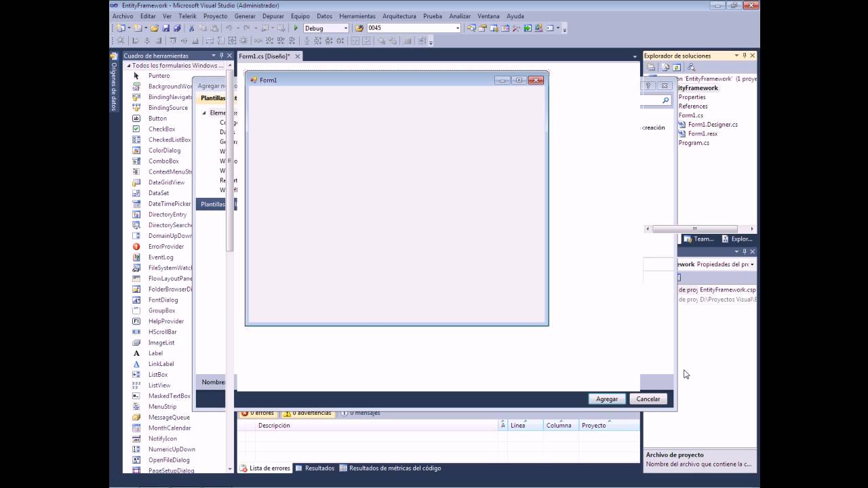Toggle auto-hide pin on Properties panel

coord(744,251)
